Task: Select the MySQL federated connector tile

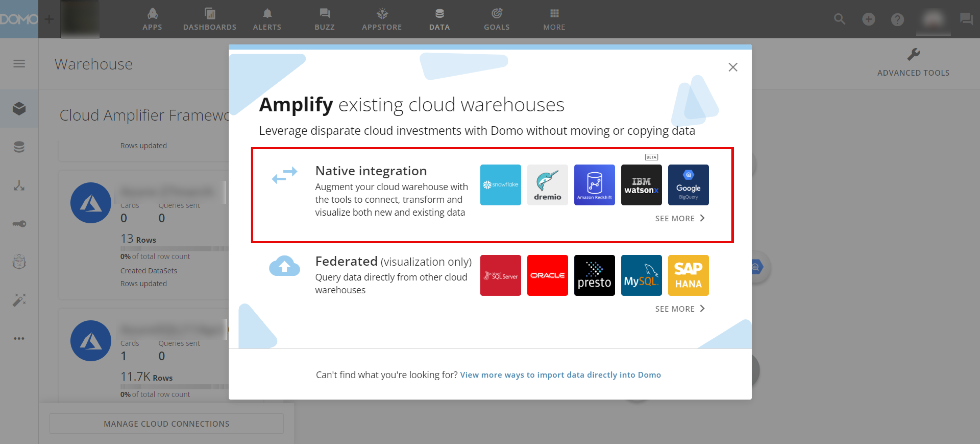Action: pos(641,275)
